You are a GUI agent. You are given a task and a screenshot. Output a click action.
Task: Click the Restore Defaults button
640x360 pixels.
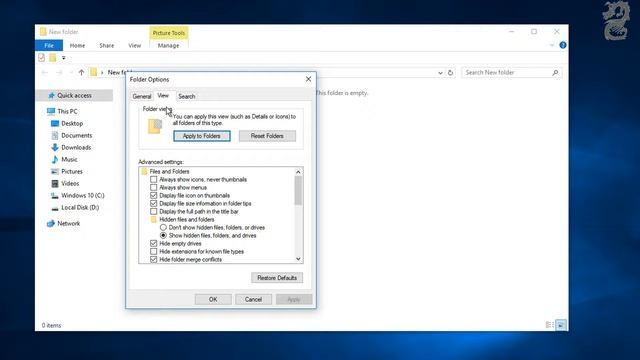tap(277, 278)
